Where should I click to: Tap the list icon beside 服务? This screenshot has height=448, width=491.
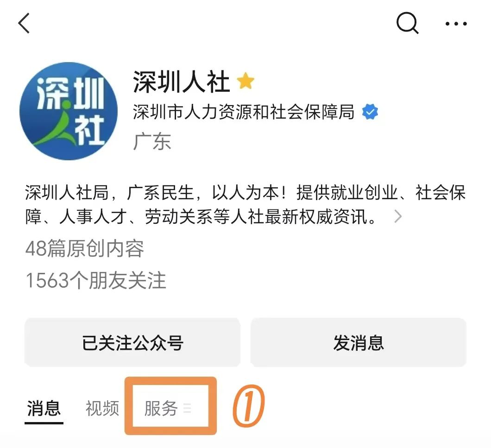point(187,409)
